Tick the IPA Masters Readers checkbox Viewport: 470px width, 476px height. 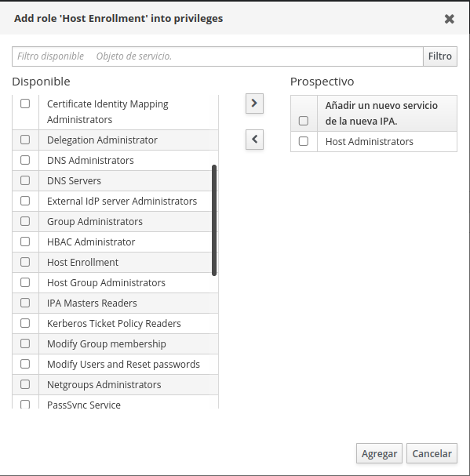click(x=25, y=303)
